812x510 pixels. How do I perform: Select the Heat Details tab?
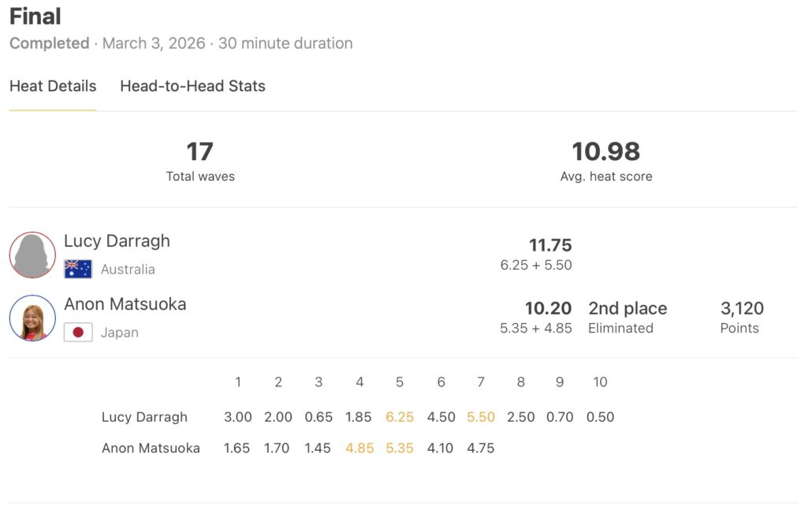(53, 87)
